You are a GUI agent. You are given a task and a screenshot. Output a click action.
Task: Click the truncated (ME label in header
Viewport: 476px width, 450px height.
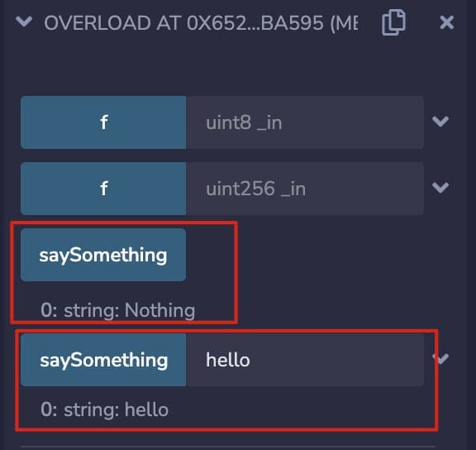tap(345, 23)
